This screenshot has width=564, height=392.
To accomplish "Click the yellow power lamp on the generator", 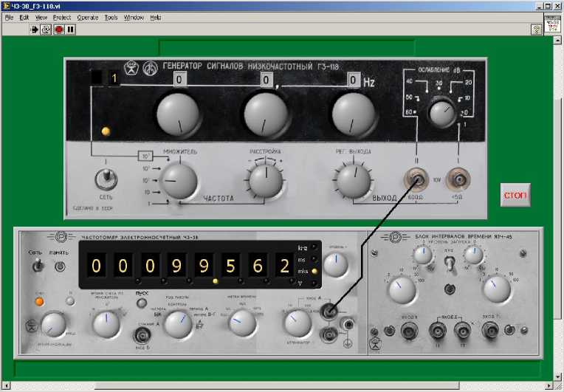I will [106, 131].
